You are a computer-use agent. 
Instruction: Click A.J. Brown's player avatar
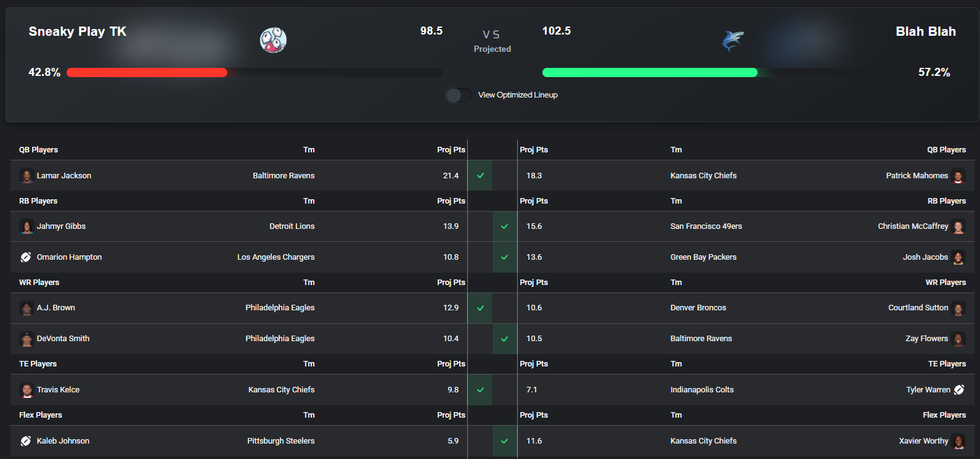[x=27, y=308]
